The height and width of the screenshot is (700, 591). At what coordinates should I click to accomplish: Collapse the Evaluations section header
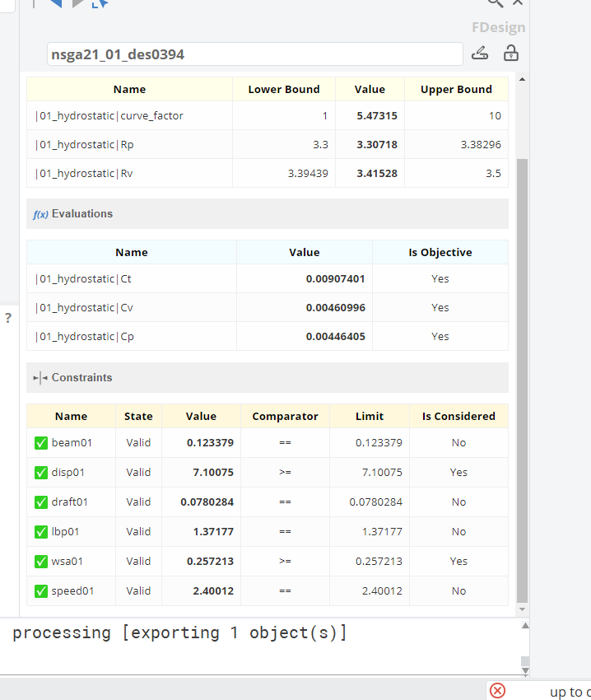(268, 214)
